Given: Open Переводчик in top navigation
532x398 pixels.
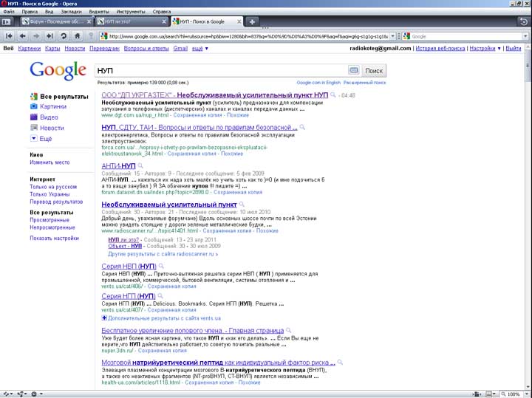Looking at the screenshot, I should [104, 49].
